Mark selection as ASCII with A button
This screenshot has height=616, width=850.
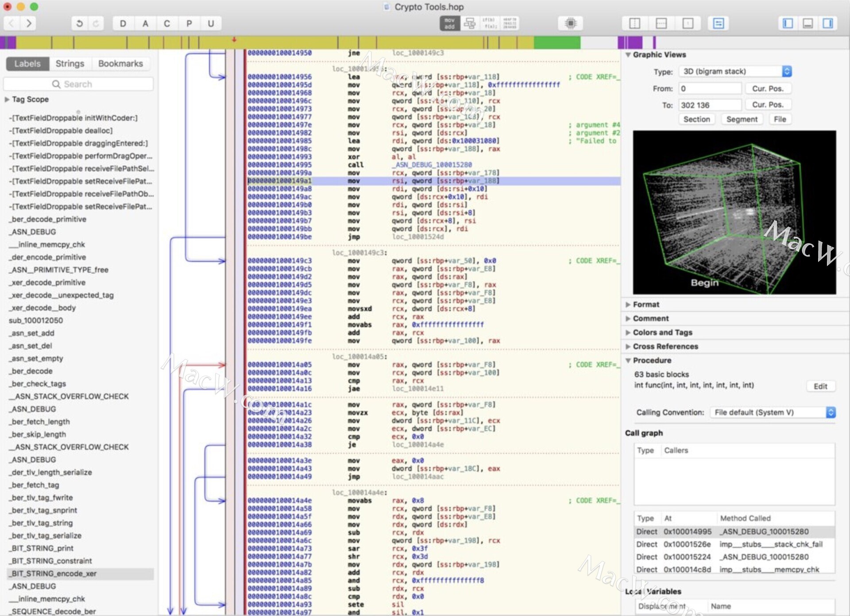145,23
